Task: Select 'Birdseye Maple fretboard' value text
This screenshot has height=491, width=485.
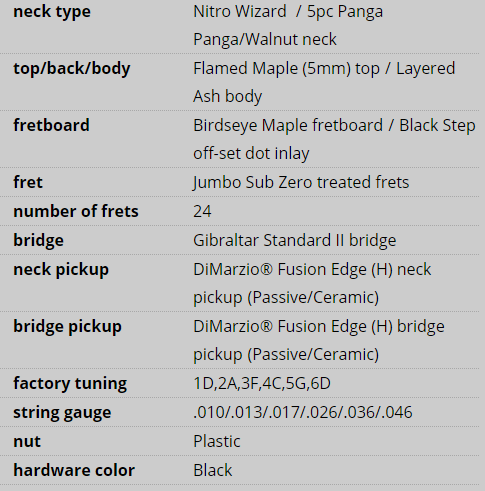Action: click(x=288, y=126)
